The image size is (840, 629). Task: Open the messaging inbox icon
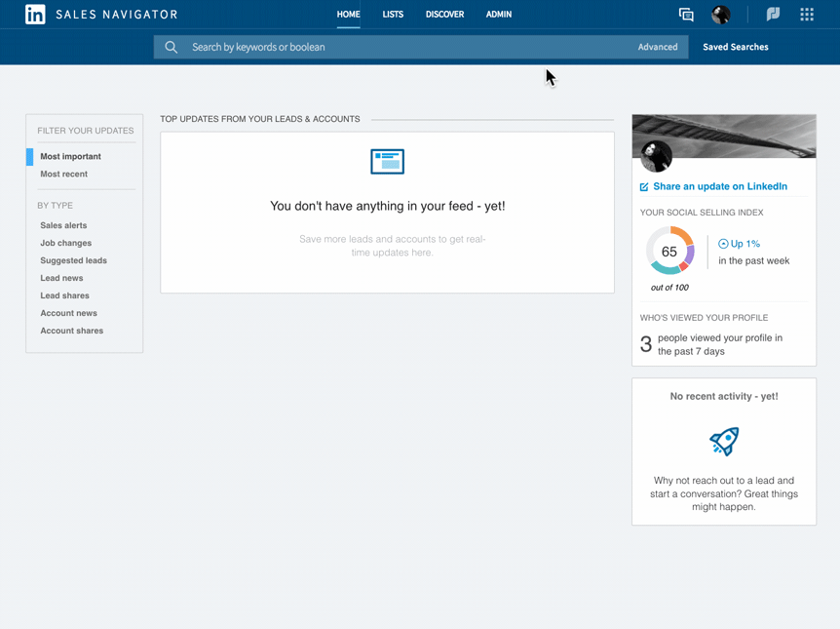[x=686, y=15]
